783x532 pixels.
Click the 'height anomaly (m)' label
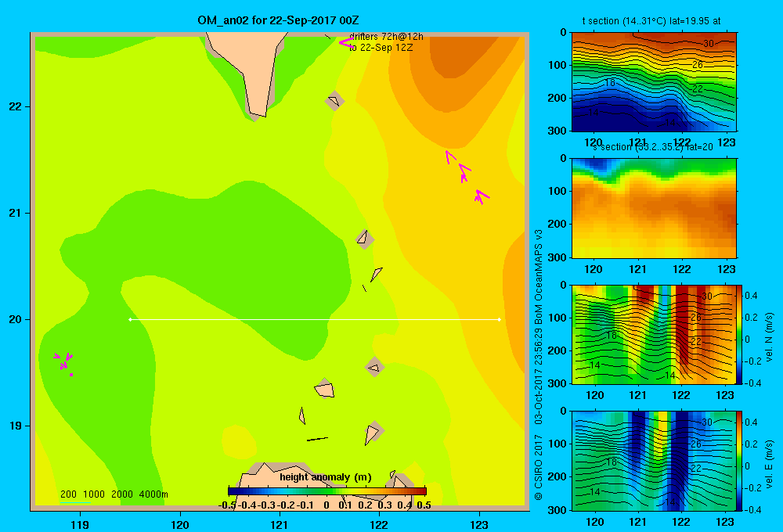tap(326, 477)
